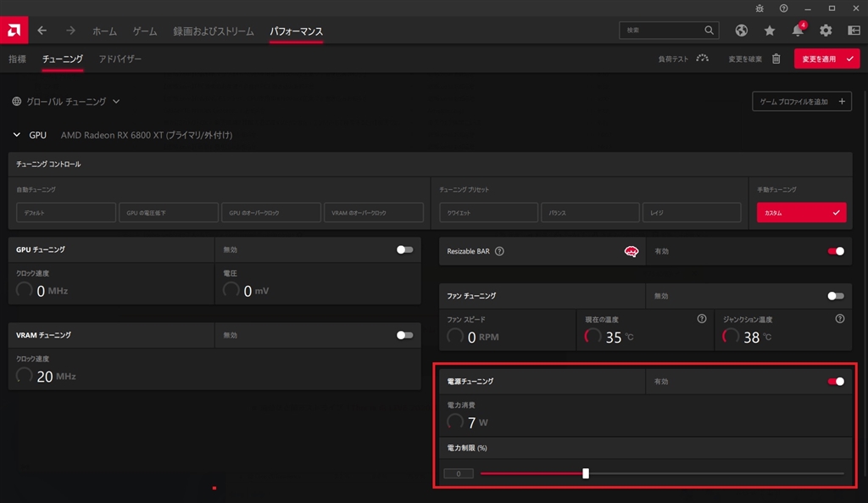Image resolution: width=868 pixels, height=503 pixels.
Task: Toggle the GPU チューニング switch
Action: tap(404, 249)
